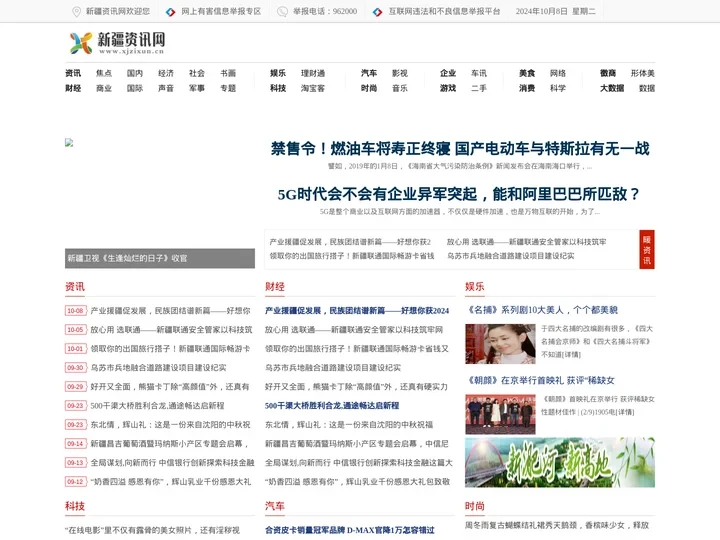
Task: Click the icon before 网上有害信息举报专区
Action: pyautogui.click(x=170, y=11)
